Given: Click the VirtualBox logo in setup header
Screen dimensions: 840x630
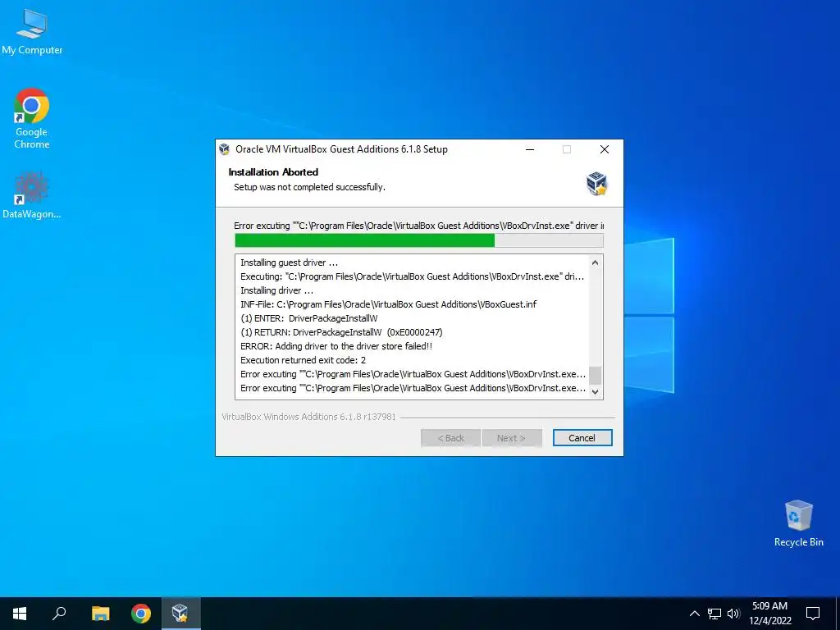Looking at the screenshot, I should pos(596,183).
